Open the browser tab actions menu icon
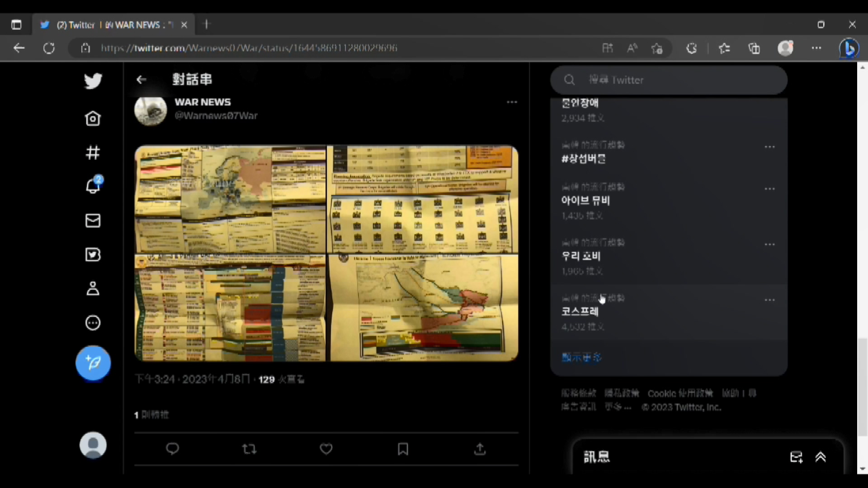This screenshot has width=868, height=488. pos(16,25)
